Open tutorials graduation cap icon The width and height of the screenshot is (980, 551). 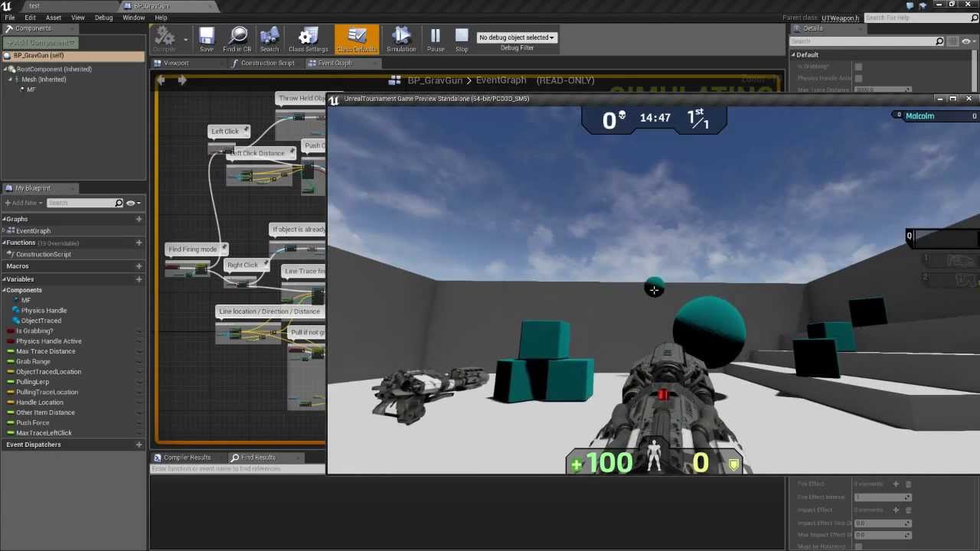923,5
